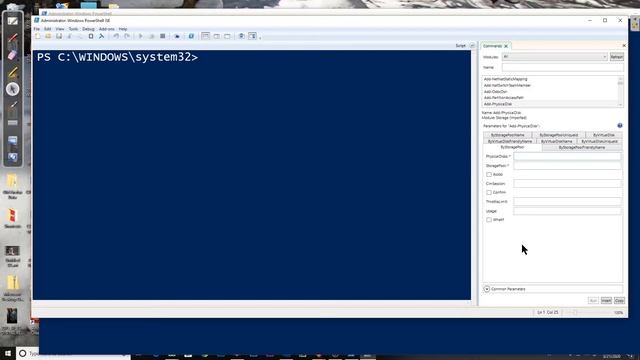640x360 pixels.
Task: Switch to ByVirtualDisk parameter tab
Action: click(x=603, y=135)
